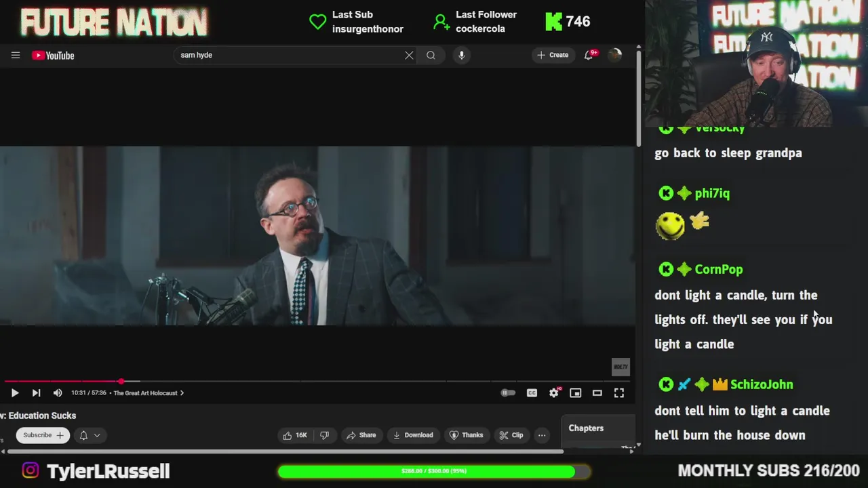Click the green donation goal progress bar
This screenshot has height=488, width=868.
(x=433, y=471)
